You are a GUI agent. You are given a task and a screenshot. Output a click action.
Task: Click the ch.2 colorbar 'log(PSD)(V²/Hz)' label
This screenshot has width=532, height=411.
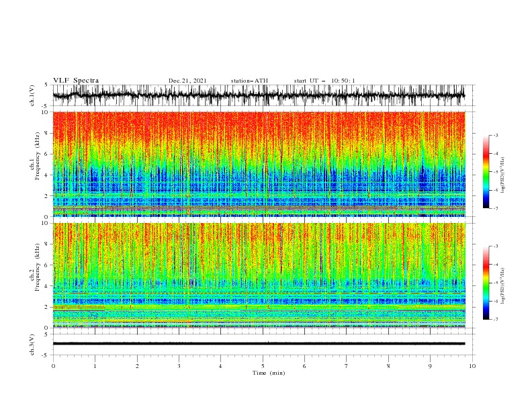point(503,285)
